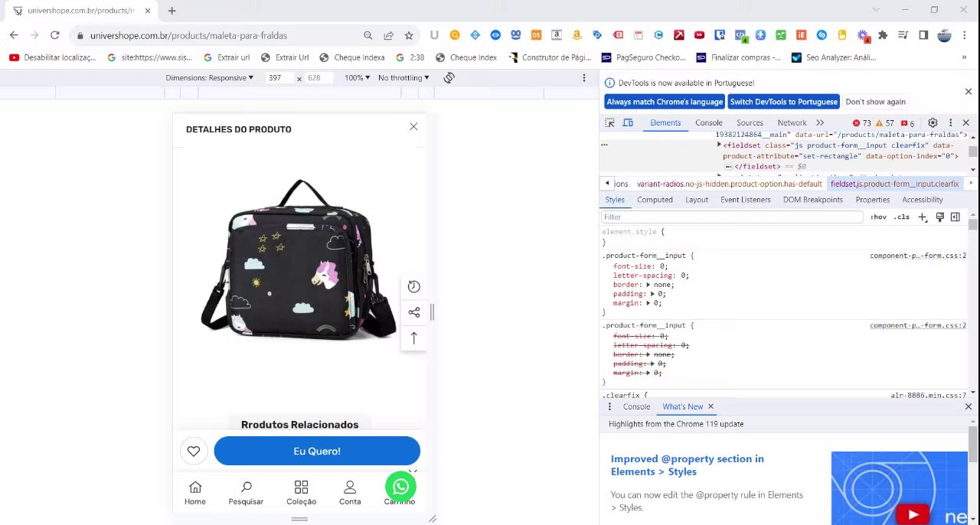Toggle the computed styles sidebar icon

pos(955,217)
